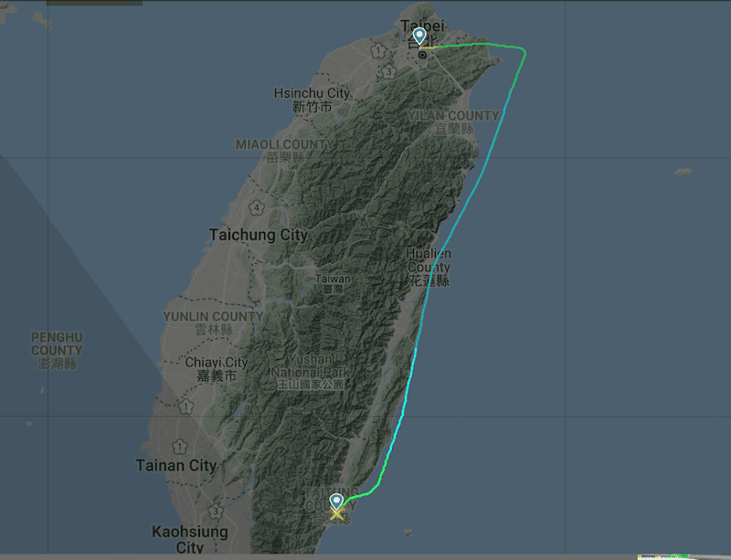This screenshot has width=731, height=560.
Task: Click the Tainan City label
Action: tap(176, 465)
